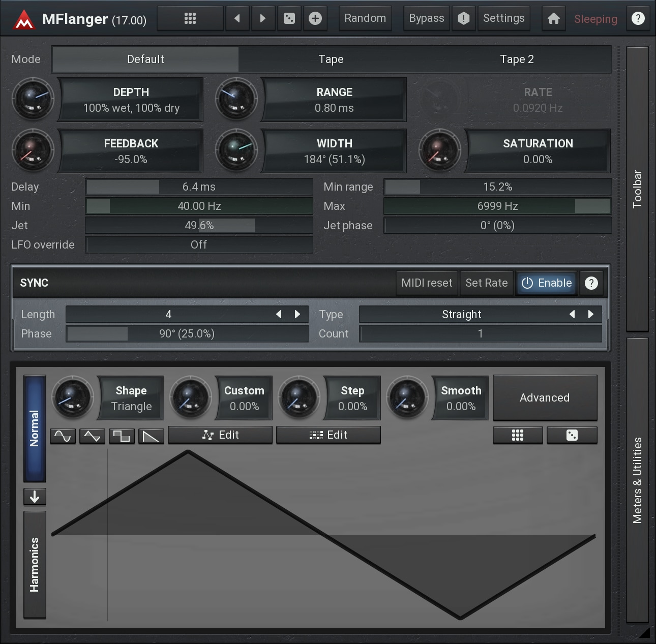Image resolution: width=656 pixels, height=644 pixels.
Task: Switch mode to Tape 2
Action: [x=517, y=59]
